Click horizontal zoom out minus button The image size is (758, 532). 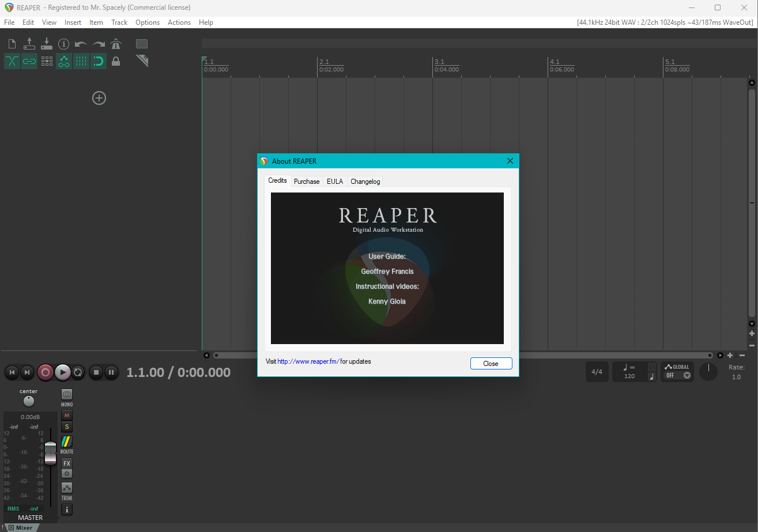point(742,356)
